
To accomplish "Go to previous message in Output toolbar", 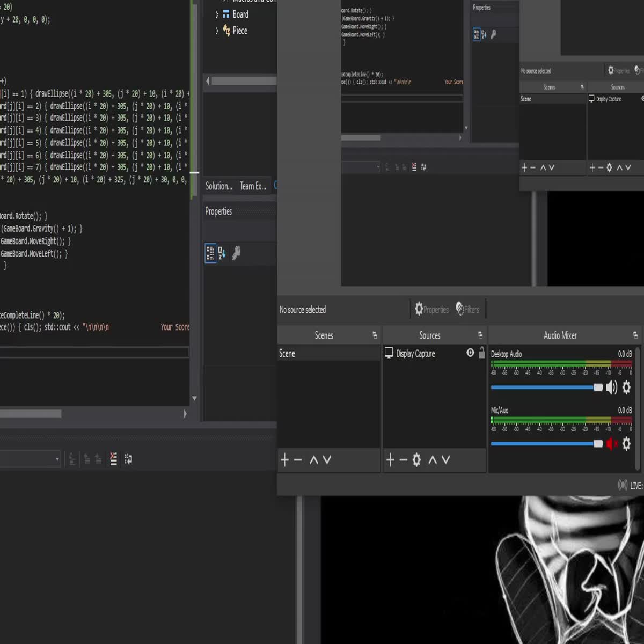I will 86,459.
